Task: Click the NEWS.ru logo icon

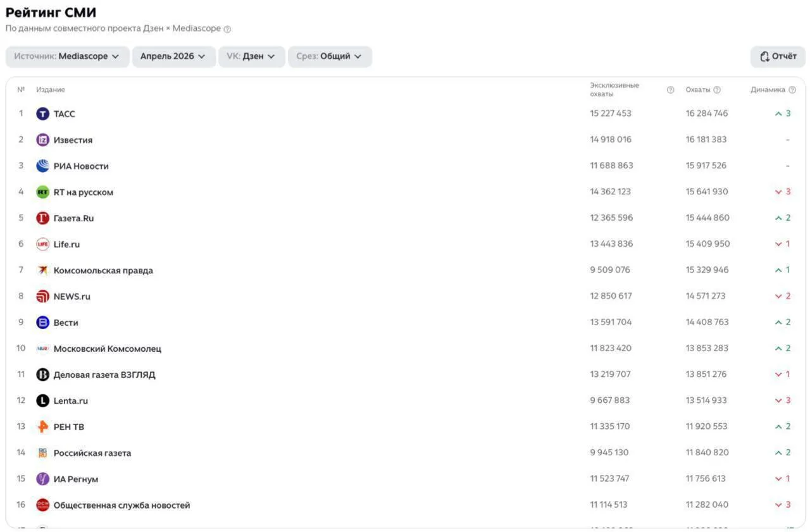Action: pos(42,297)
